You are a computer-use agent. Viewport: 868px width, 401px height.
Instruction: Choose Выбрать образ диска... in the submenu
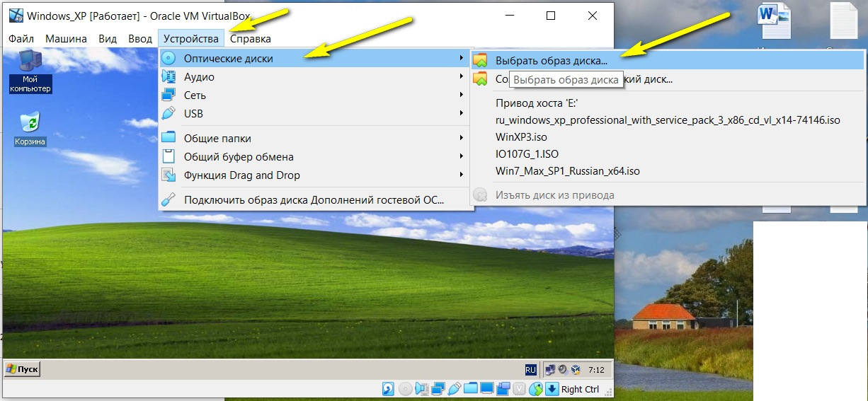coord(668,61)
